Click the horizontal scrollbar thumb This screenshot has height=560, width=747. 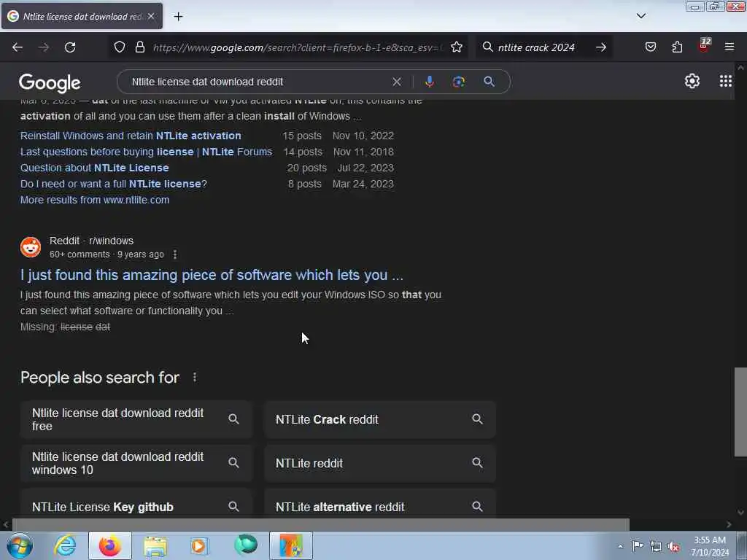pos(321,524)
